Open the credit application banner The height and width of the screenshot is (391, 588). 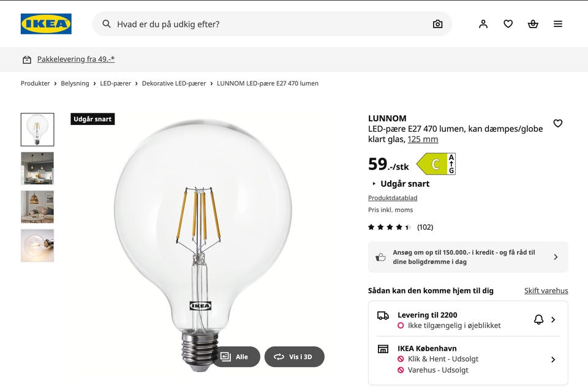point(468,257)
